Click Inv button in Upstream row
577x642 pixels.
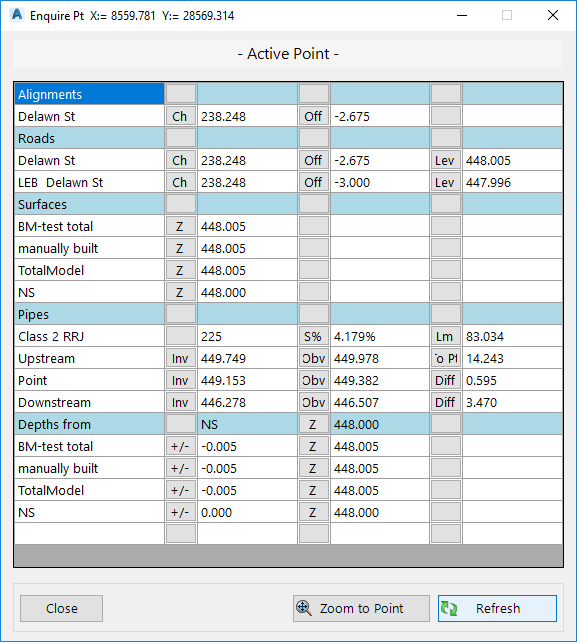(x=181, y=358)
